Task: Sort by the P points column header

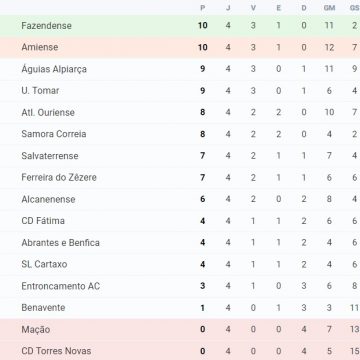Action: click(203, 8)
